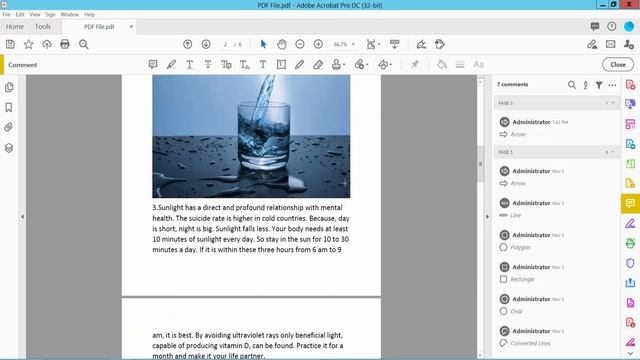Screen dimensions: 640x360
Task: Click the upload to cloud icon
Action: 47,44
